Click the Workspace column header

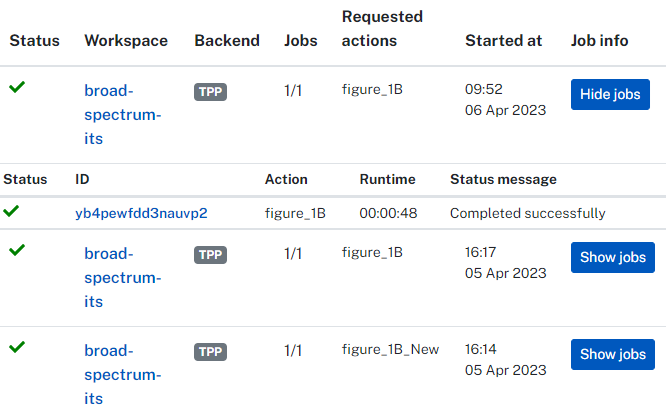(x=126, y=41)
